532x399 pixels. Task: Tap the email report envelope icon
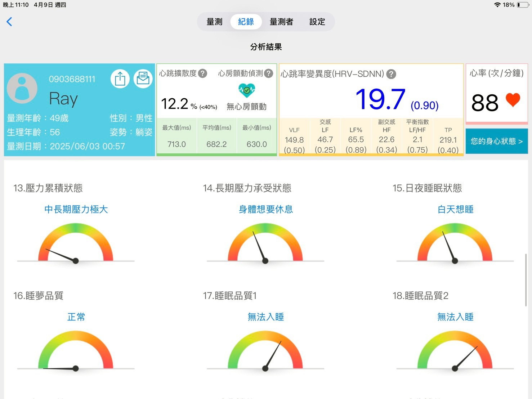point(143,79)
